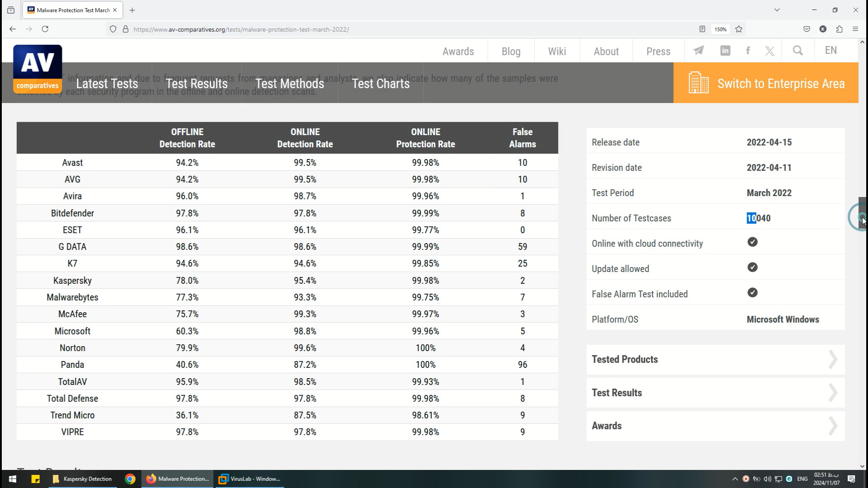868x488 pixels.
Task: Click the scrollbar down arrow
Action: [x=862, y=466]
